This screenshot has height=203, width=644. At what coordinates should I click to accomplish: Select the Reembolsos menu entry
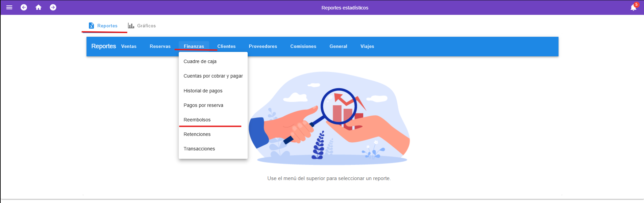coord(197,120)
